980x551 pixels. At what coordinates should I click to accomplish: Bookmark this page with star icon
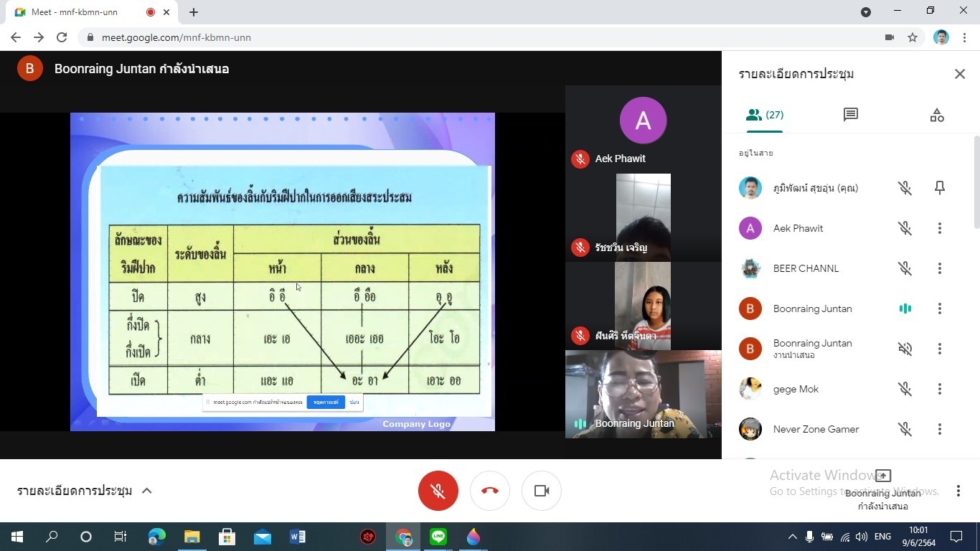tap(913, 37)
